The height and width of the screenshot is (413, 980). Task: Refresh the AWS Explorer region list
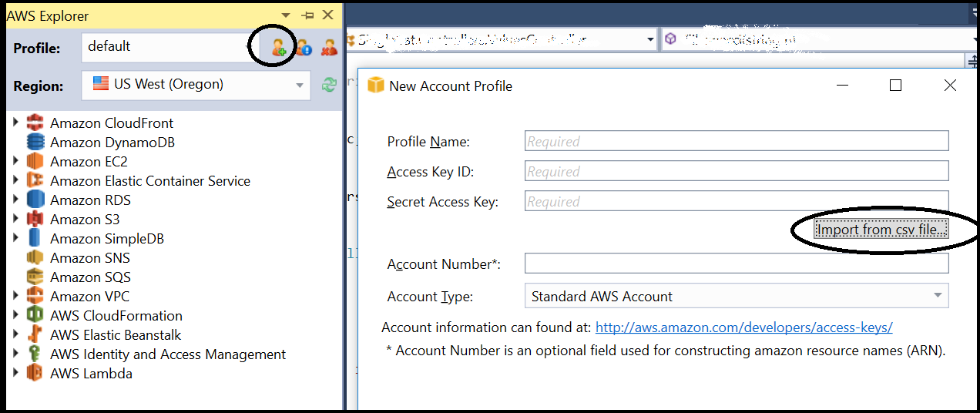pos(329,85)
